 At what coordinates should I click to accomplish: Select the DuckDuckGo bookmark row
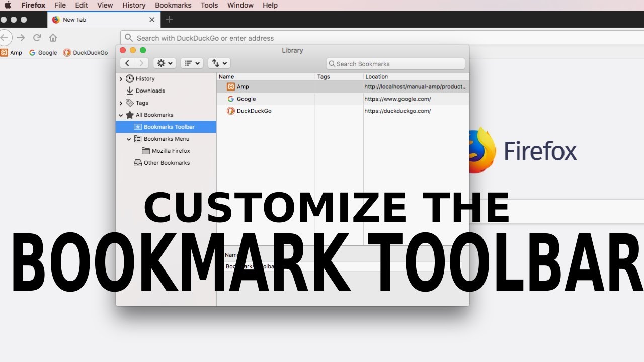pos(343,111)
